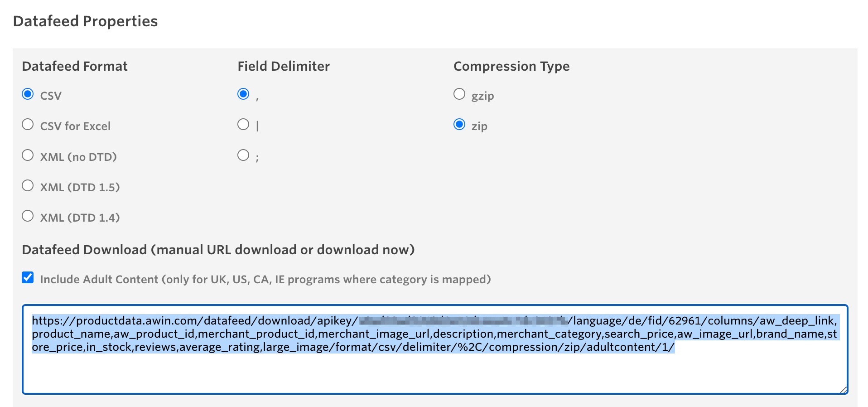Select the CSV for Excel format

28,124
